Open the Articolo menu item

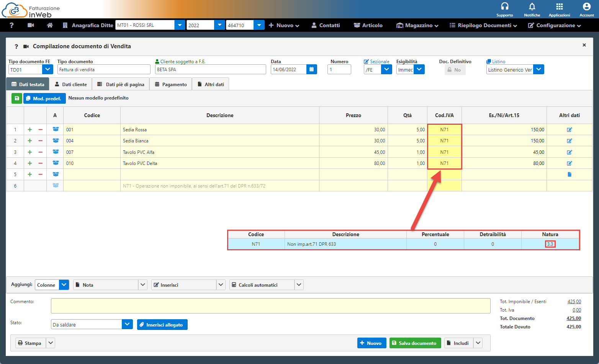pos(368,25)
